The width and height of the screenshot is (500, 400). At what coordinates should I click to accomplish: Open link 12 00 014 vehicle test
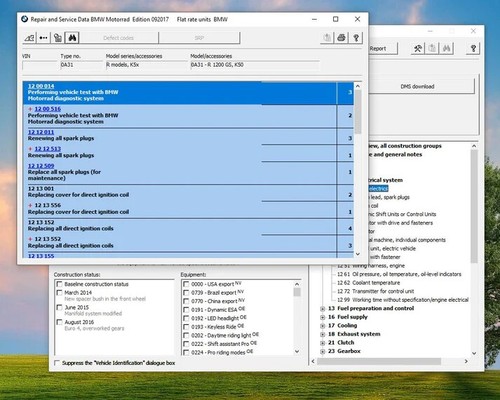point(41,86)
